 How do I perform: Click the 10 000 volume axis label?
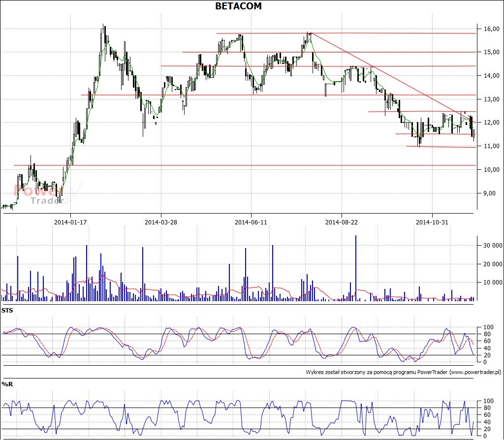(x=492, y=283)
